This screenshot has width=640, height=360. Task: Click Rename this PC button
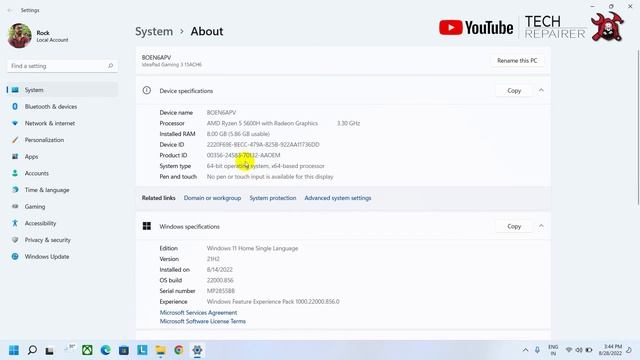tap(517, 60)
